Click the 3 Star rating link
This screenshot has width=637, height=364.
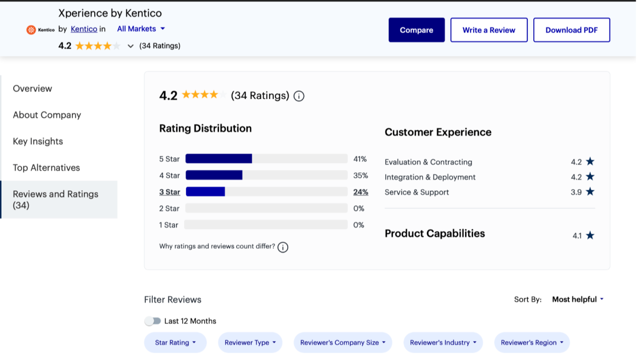pyautogui.click(x=170, y=192)
